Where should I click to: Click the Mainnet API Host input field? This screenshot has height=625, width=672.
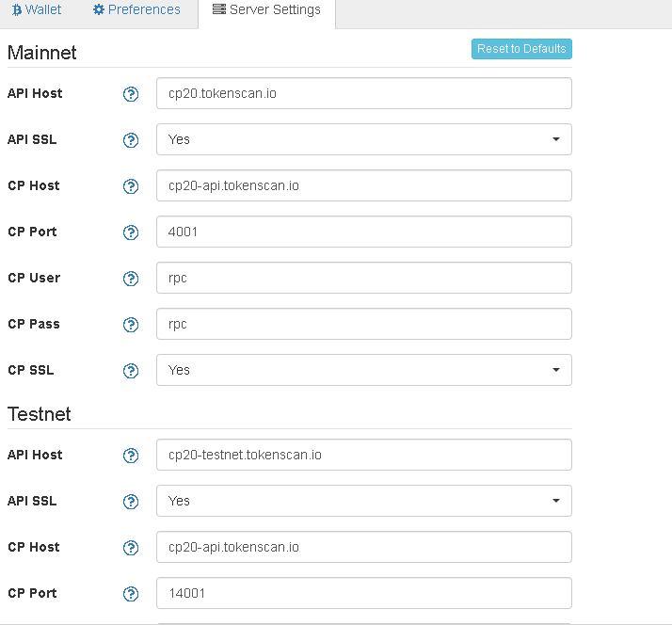click(x=364, y=93)
